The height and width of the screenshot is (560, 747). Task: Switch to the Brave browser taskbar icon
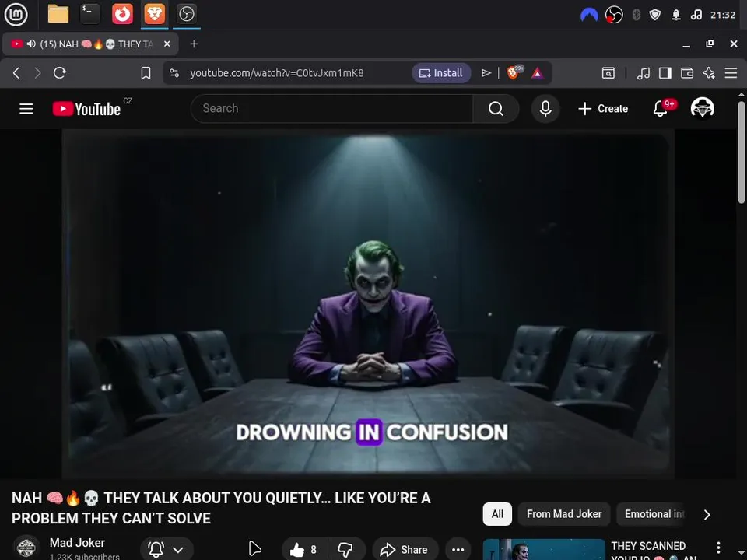pyautogui.click(x=154, y=14)
